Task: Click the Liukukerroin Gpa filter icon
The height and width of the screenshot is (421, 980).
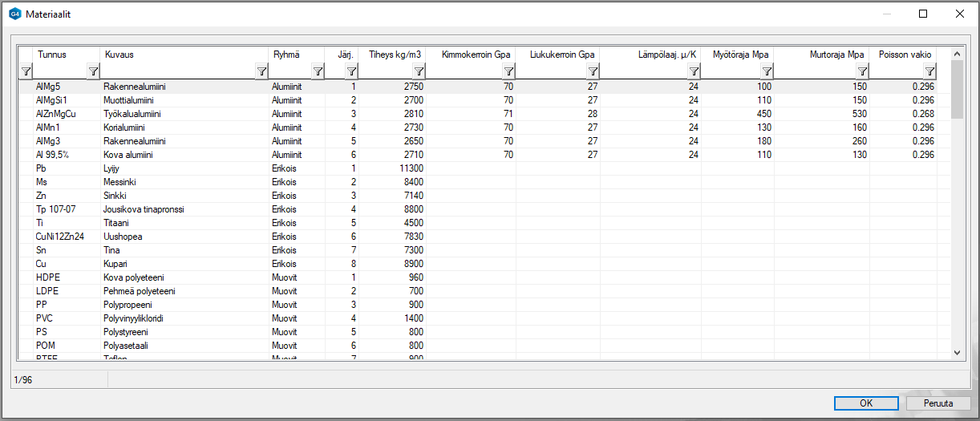Action: coord(592,71)
